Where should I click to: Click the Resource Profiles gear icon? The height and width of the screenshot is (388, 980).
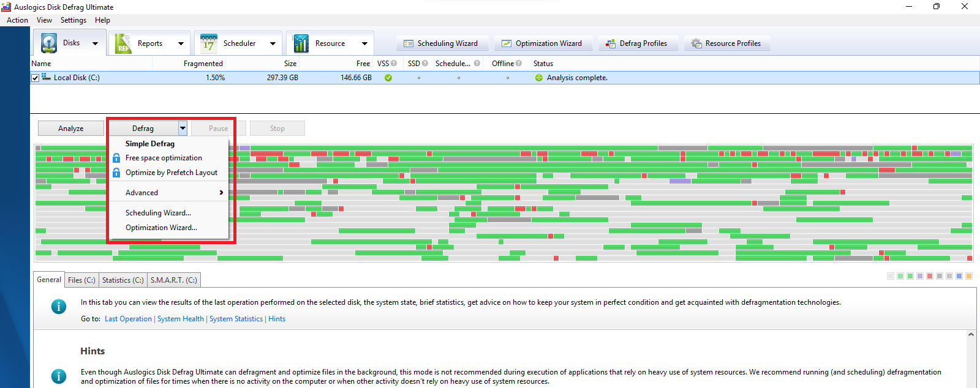(696, 43)
